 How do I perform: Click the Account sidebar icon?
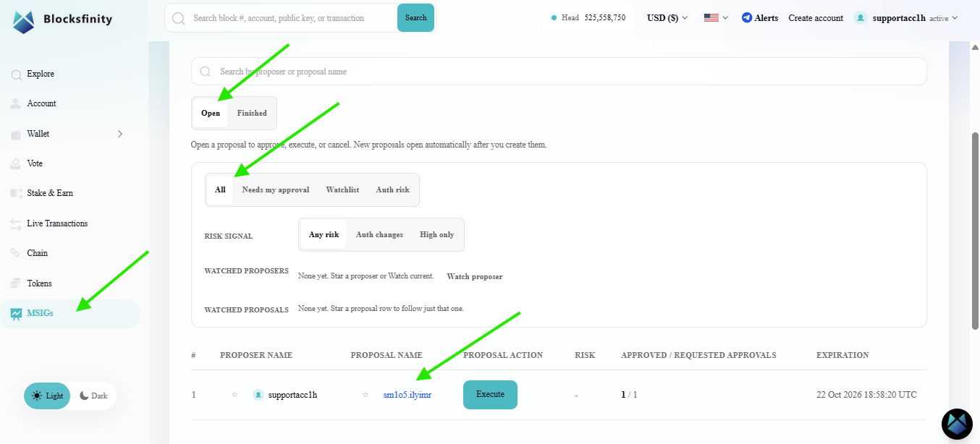[16, 103]
